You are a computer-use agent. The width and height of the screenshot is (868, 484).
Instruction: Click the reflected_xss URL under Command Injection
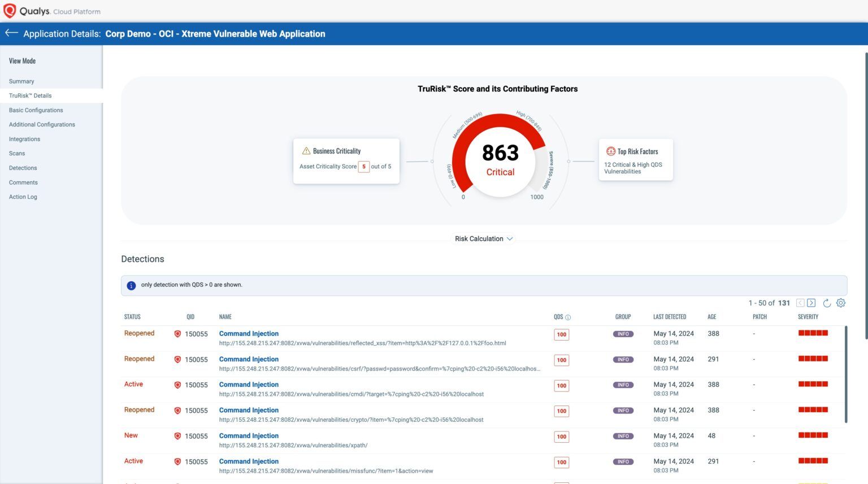coord(362,343)
